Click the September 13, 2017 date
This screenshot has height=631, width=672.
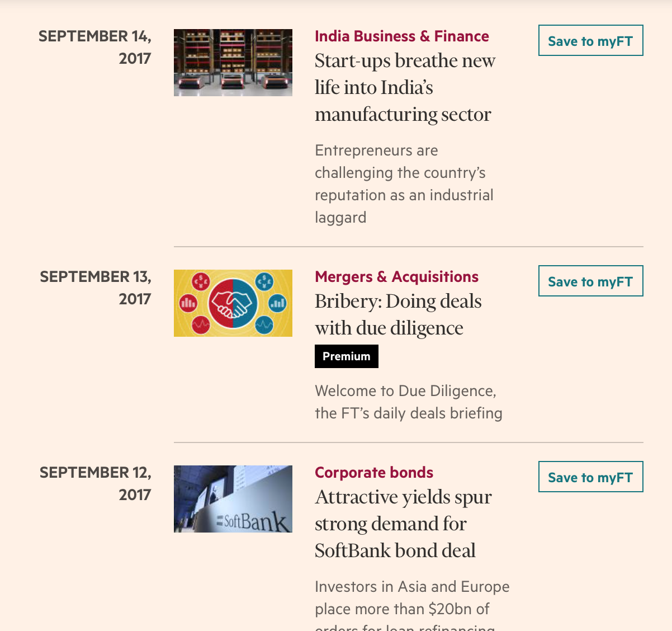click(x=96, y=288)
